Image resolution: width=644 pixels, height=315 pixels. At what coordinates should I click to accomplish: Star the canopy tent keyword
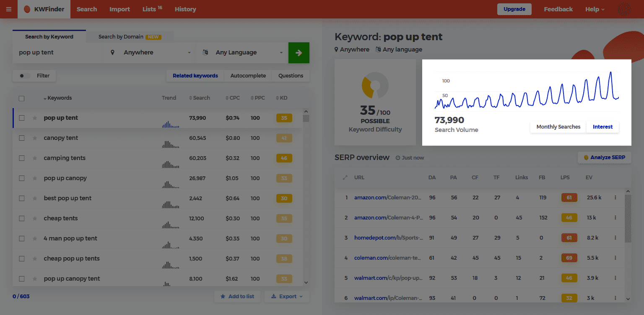pos(35,138)
